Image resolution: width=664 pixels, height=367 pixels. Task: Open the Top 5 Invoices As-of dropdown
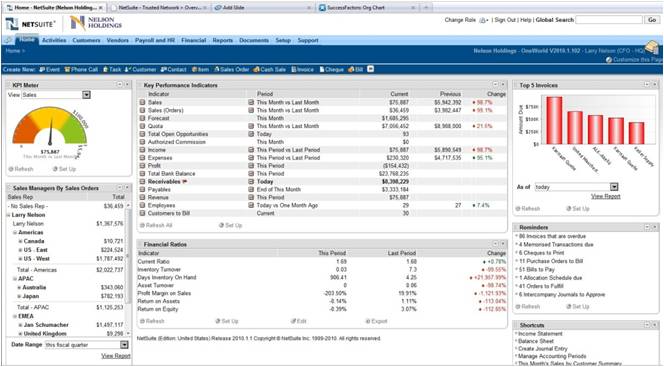pos(614,187)
